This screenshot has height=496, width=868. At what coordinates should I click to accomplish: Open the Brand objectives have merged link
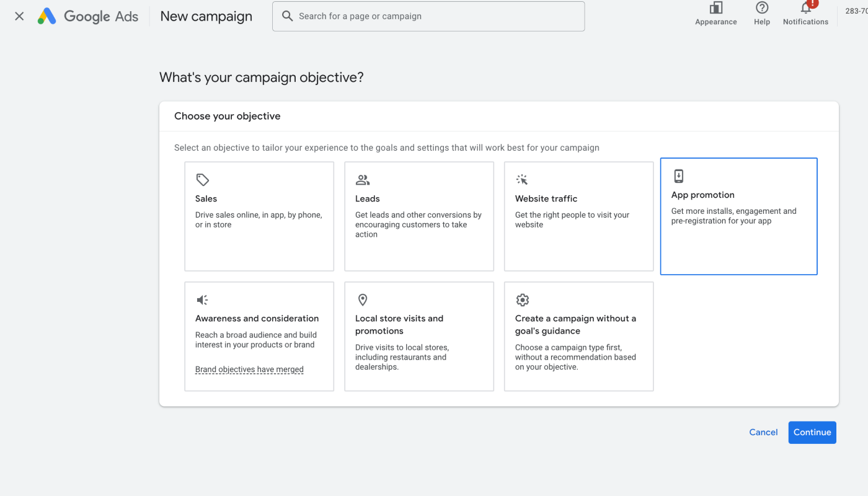pos(249,370)
